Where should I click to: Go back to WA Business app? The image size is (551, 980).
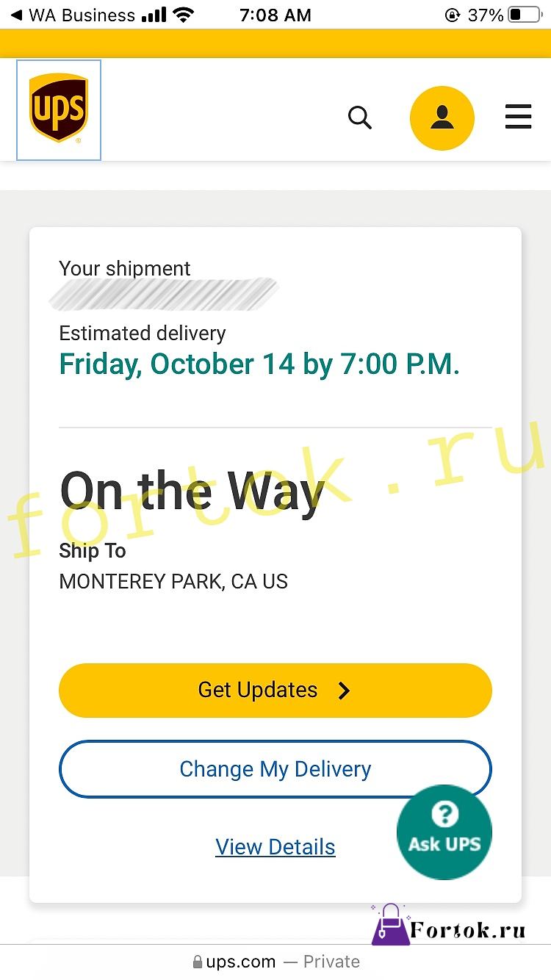[x=72, y=15]
